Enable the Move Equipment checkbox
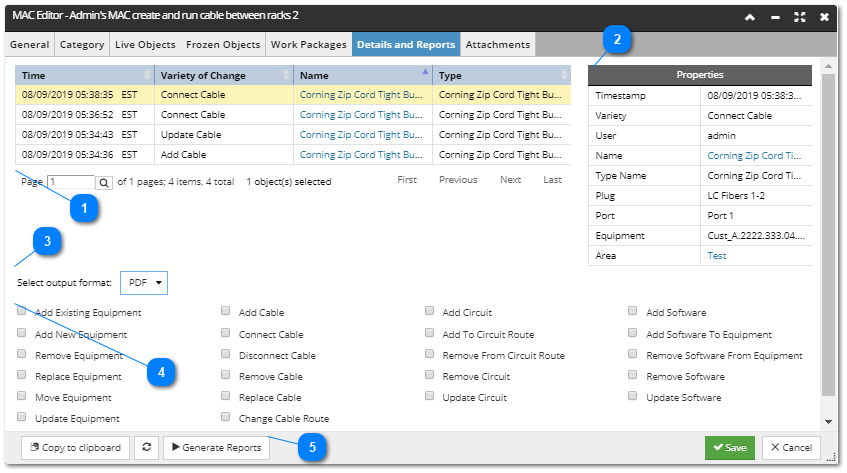Viewport: 847px width, 473px height. point(22,396)
